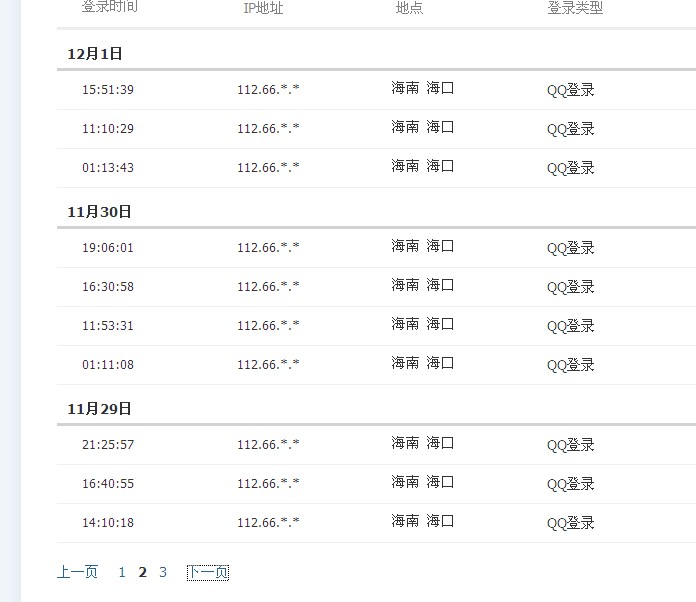Screen dimensions: 696x602
Task: Go to previous page 上一页
Action: point(77,572)
